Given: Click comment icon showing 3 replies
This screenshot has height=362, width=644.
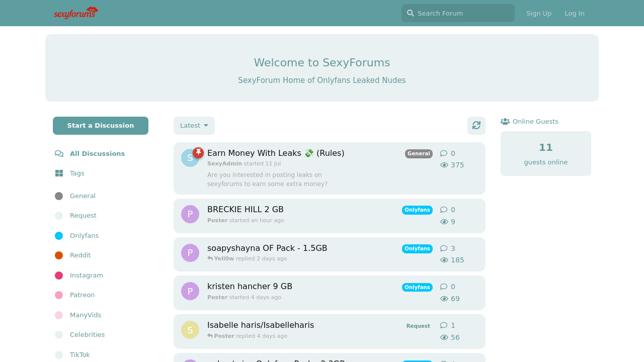Looking at the screenshot, I should (x=444, y=248).
